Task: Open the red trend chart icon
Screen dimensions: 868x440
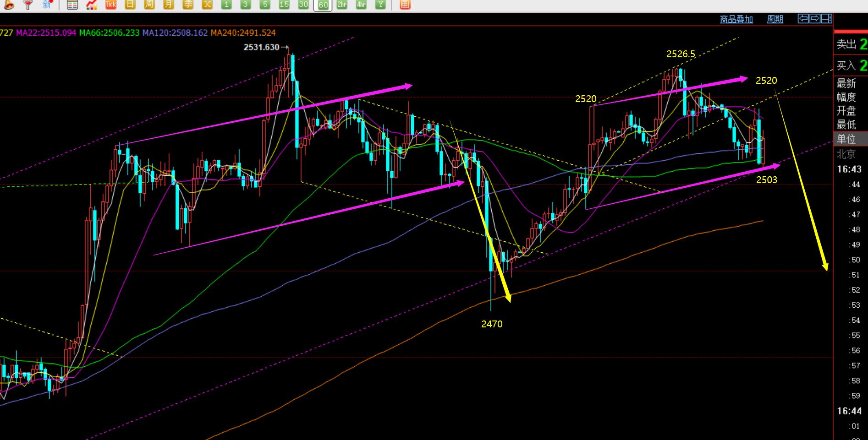Action: tap(92, 5)
